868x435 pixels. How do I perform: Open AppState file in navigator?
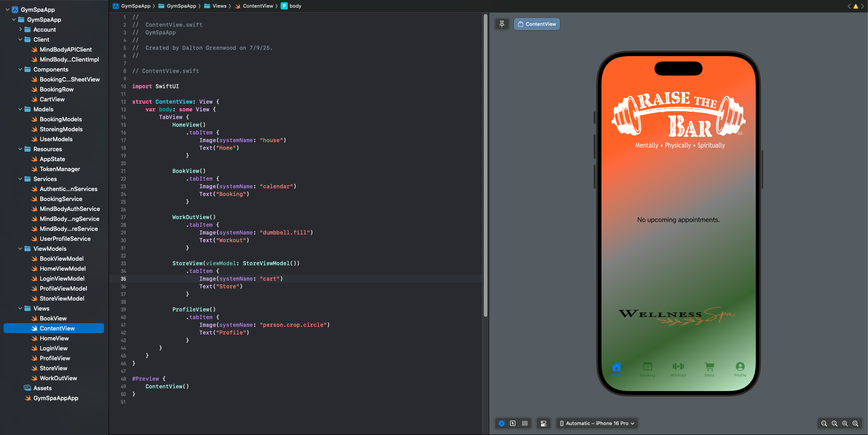click(x=52, y=159)
